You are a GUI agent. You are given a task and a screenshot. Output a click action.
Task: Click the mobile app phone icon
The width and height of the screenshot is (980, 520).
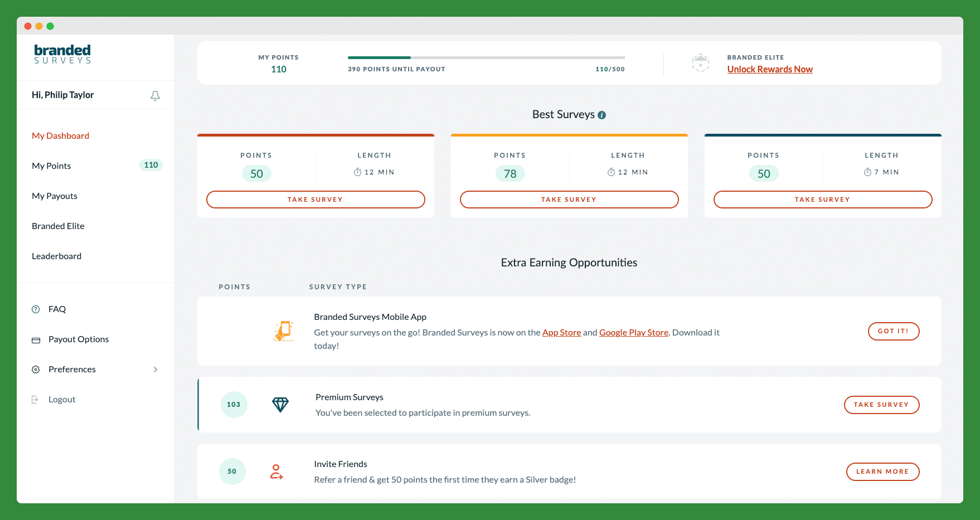(x=283, y=331)
